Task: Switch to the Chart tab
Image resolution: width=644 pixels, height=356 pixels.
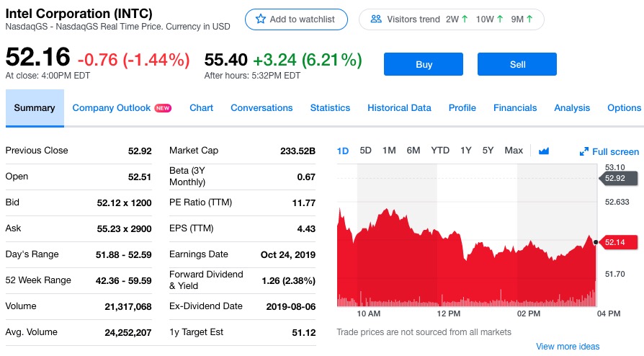Action: 201,107
